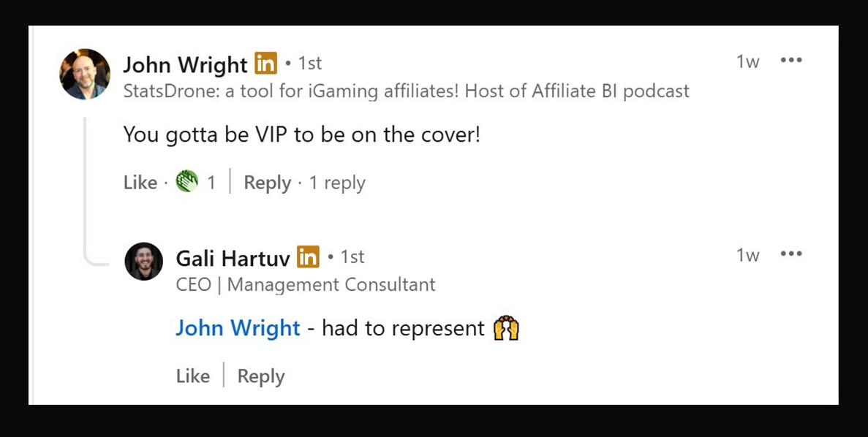Click the clapping reaction icon
Screen dimensions: 868x437
pos(187,181)
